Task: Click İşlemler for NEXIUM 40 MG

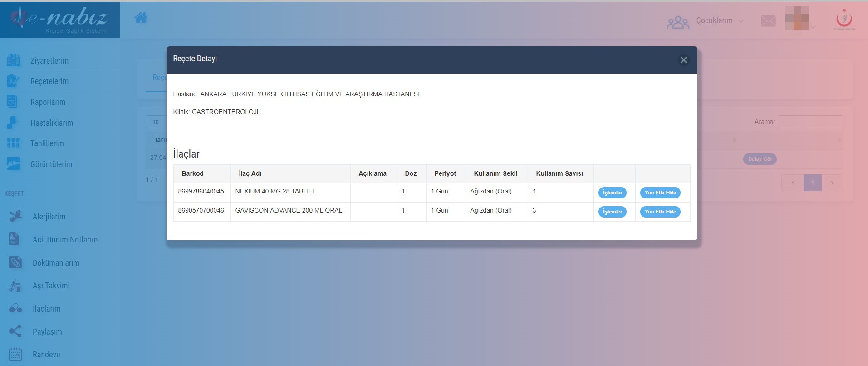Action: (612, 193)
